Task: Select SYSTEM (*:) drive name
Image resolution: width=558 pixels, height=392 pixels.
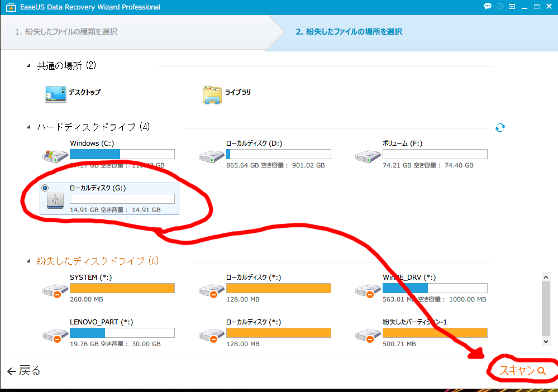Action: click(90, 278)
